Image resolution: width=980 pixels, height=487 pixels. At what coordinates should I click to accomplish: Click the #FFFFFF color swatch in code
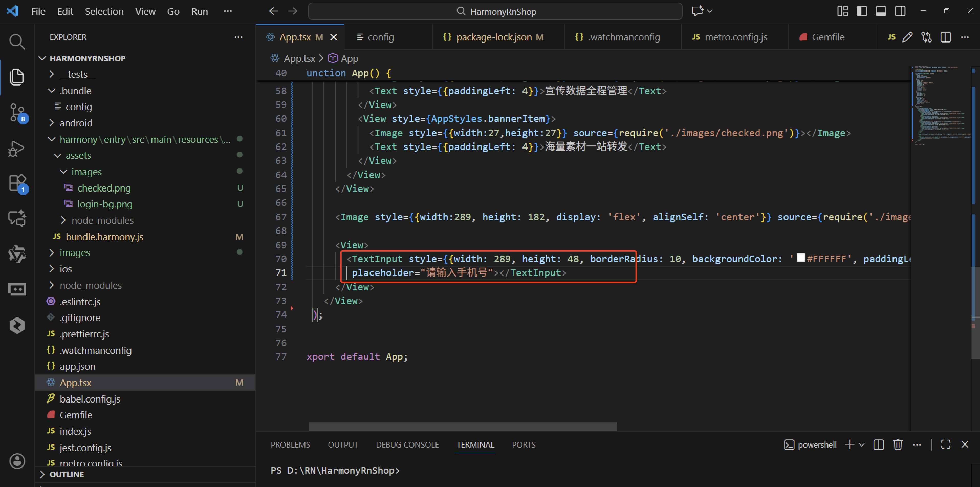tap(800, 258)
